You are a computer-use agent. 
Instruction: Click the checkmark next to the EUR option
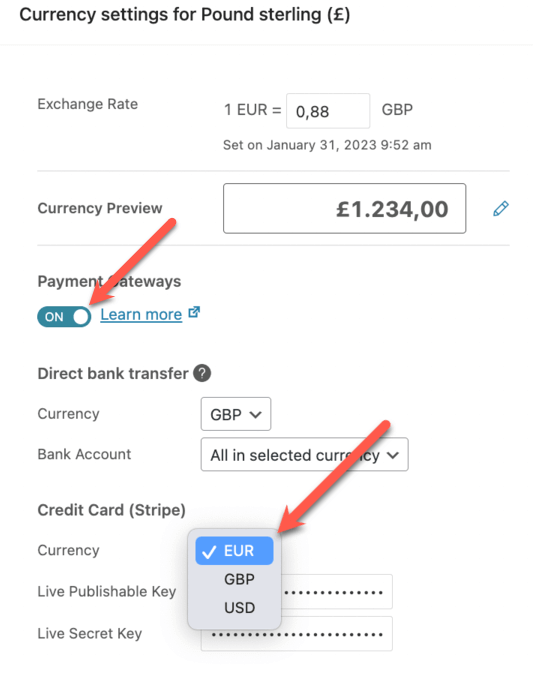point(209,551)
